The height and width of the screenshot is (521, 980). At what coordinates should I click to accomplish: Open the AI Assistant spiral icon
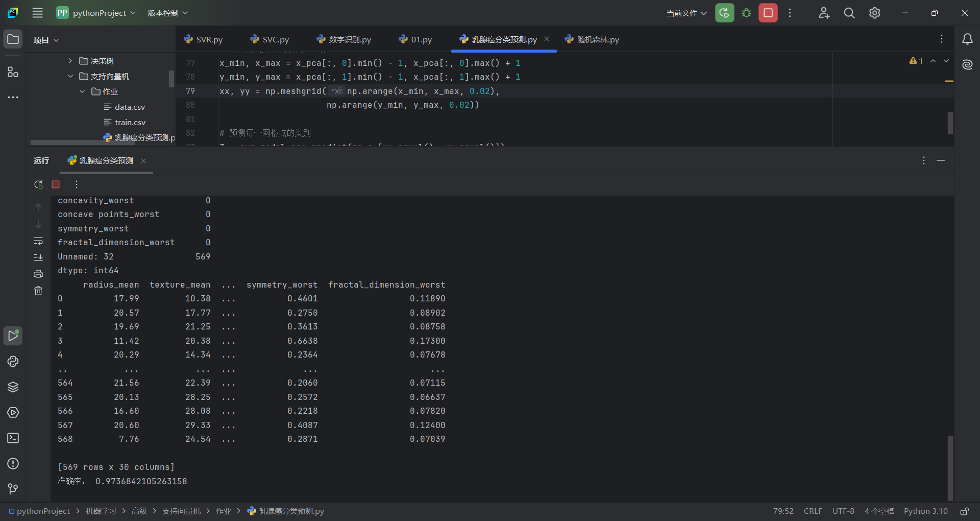(967, 65)
